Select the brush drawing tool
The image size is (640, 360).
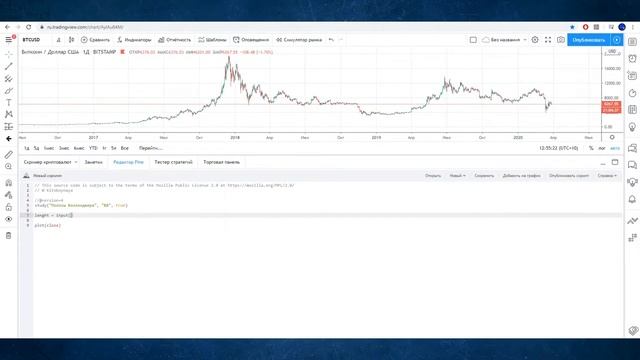[9, 91]
